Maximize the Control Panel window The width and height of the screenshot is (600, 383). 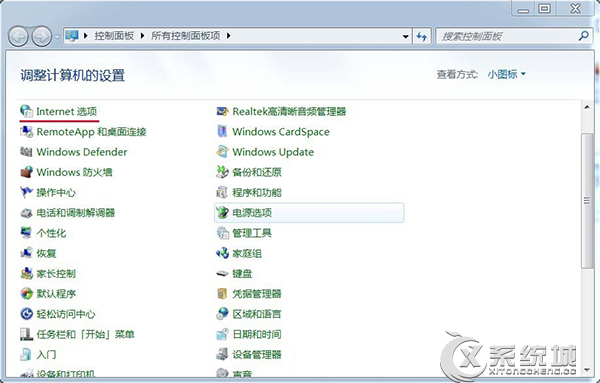click(545, 8)
